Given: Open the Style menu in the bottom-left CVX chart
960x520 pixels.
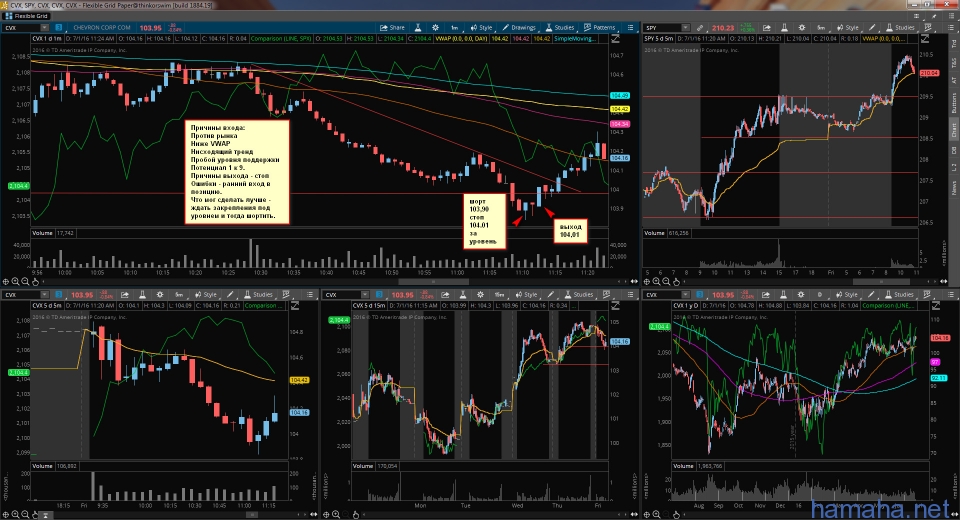Looking at the screenshot, I should tap(206, 295).
